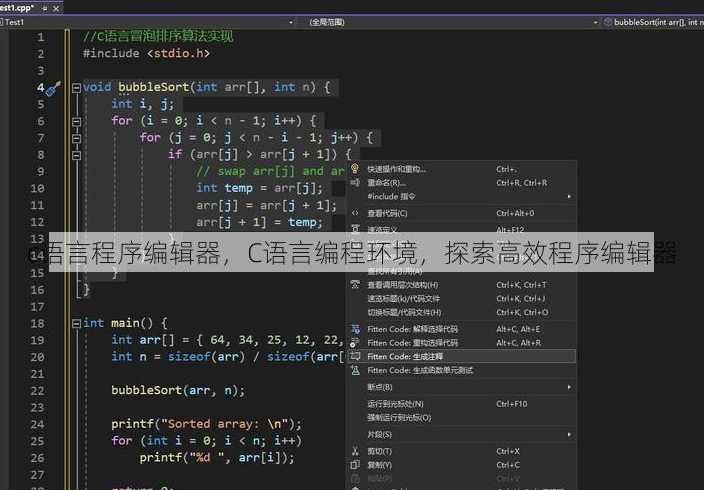Click the Fitten Code explain-code icon
This screenshot has width=704, height=490.
(x=355, y=329)
